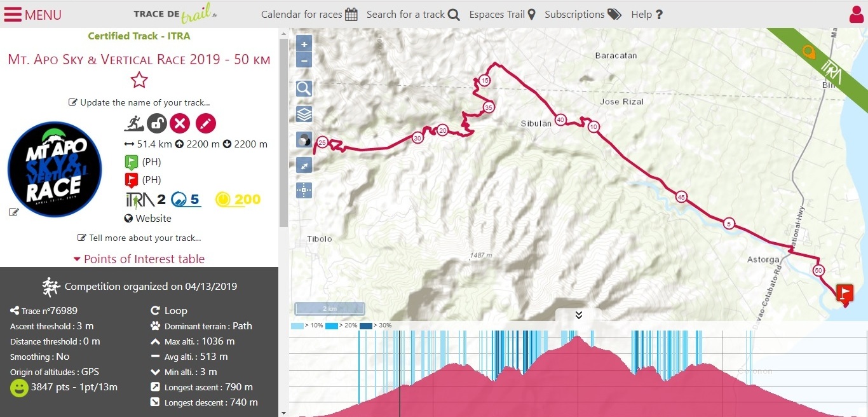Image resolution: width=868 pixels, height=417 pixels.
Task: Click the trail running activity icon
Action: click(x=133, y=123)
